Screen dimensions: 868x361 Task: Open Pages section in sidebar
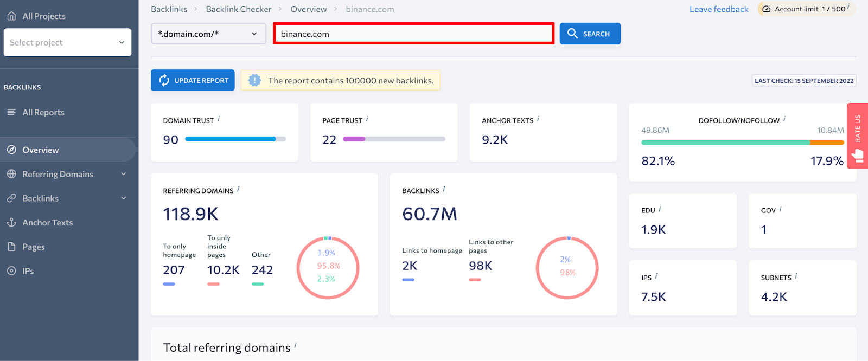(x=34, y=247)
